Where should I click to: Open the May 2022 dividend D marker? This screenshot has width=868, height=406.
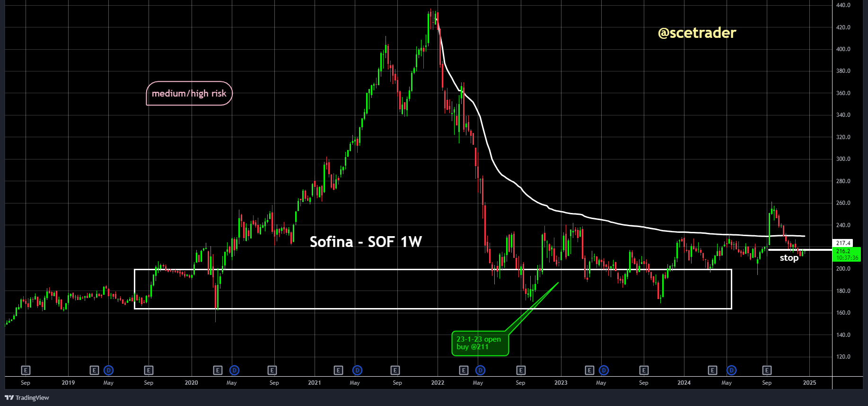[x=480, y=370]
